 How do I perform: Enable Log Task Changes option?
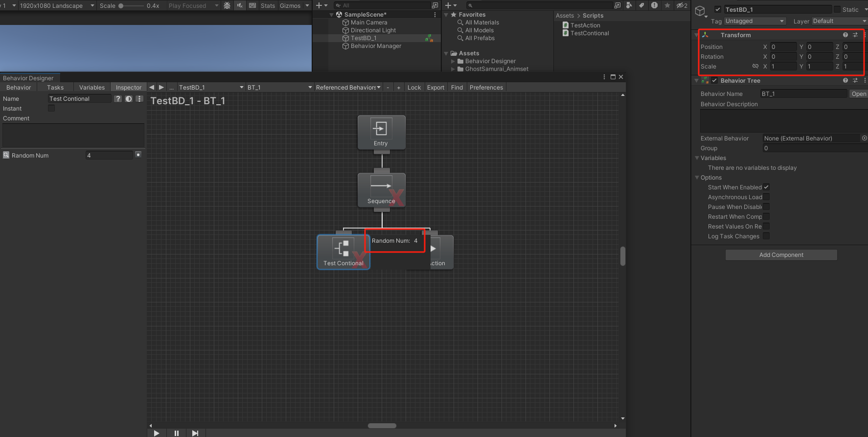point(766,236)
